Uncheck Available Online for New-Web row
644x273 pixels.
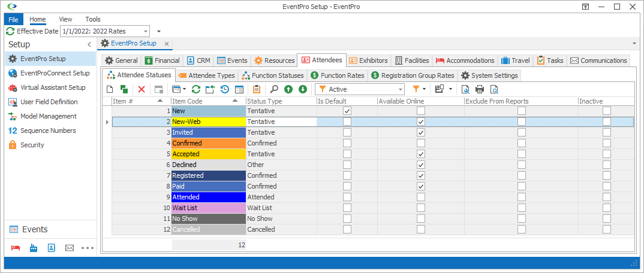[420, 122]
